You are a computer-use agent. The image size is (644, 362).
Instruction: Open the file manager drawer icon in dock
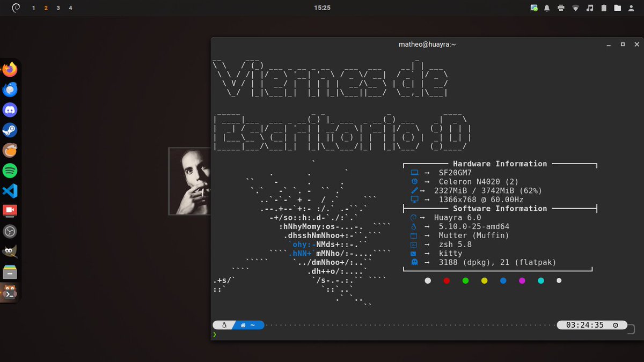point(10,272)
